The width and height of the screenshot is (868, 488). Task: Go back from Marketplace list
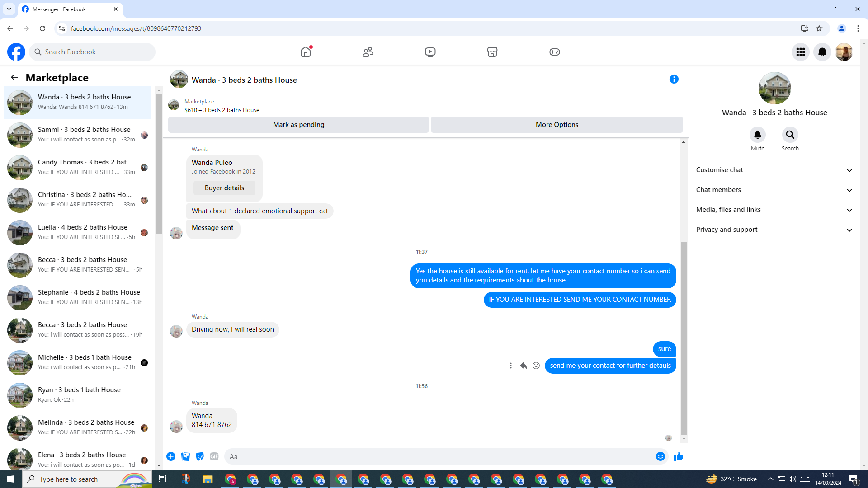pos(14,78)
